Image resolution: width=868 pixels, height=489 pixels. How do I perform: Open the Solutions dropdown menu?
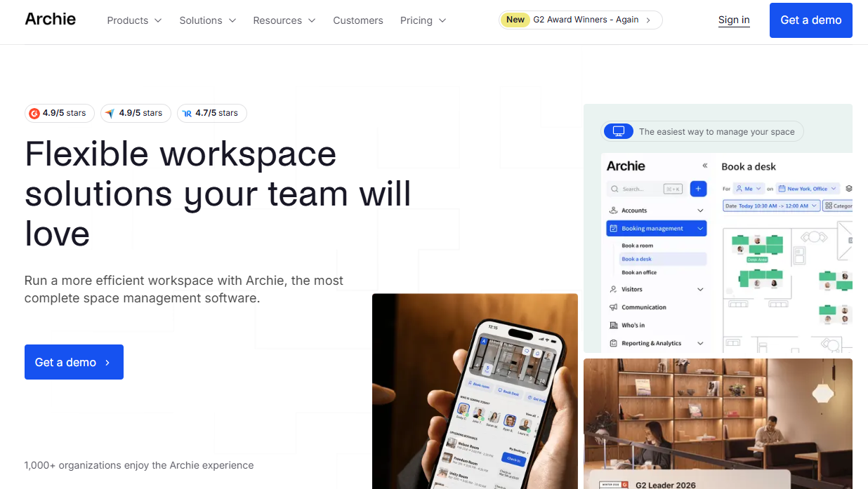208,20
